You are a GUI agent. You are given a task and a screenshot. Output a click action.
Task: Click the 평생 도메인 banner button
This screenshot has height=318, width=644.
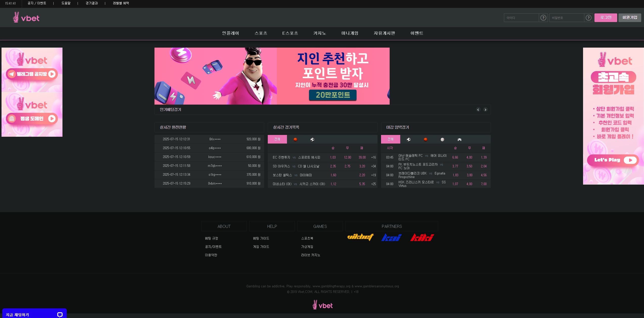32,118
